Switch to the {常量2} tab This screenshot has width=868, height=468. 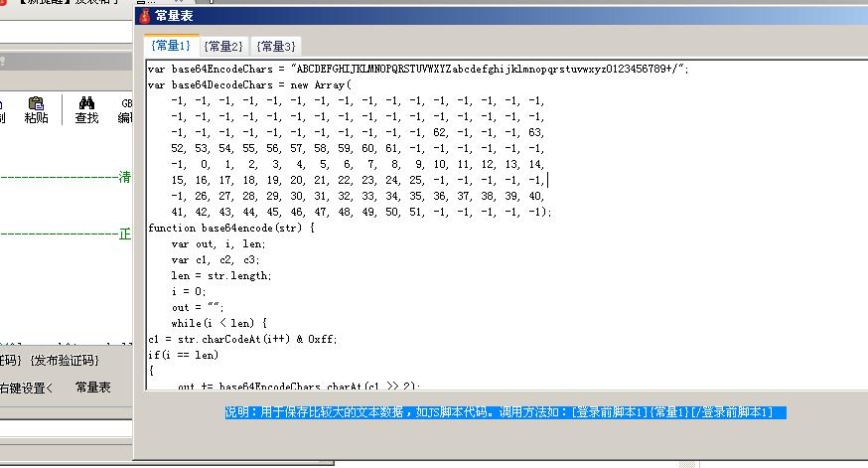222,46
